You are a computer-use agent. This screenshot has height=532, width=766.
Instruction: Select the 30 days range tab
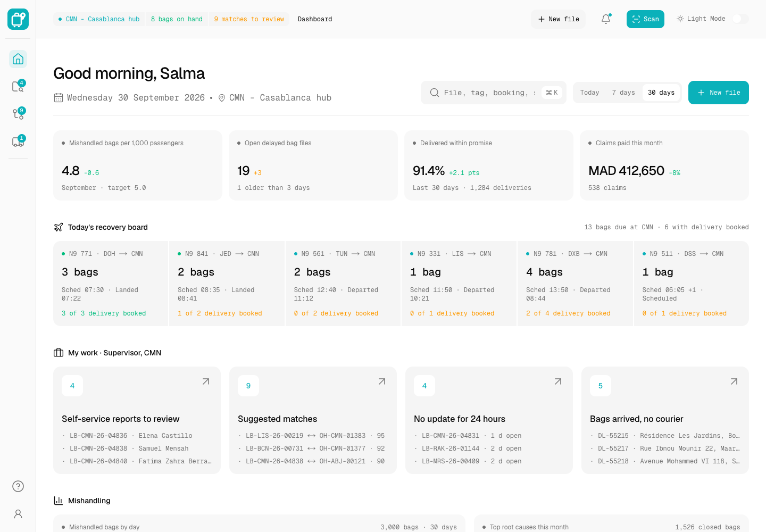point(661,93)
